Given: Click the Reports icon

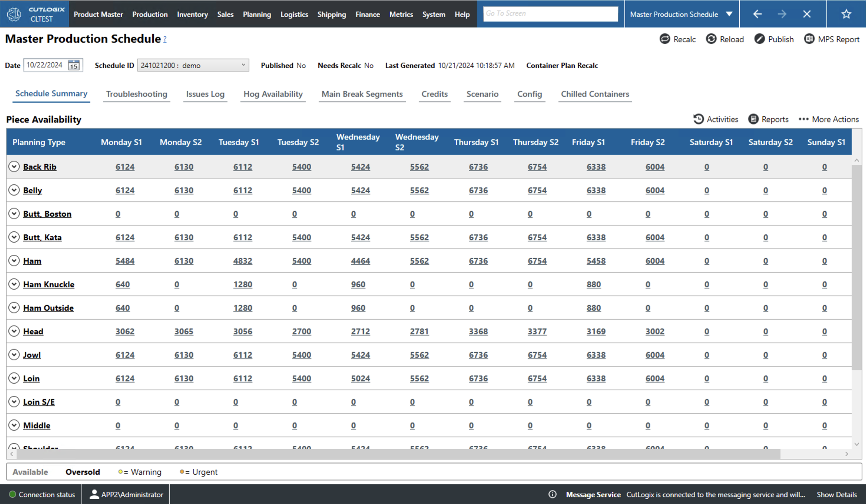Looking at the screenshot, I should tap(753, 119).
